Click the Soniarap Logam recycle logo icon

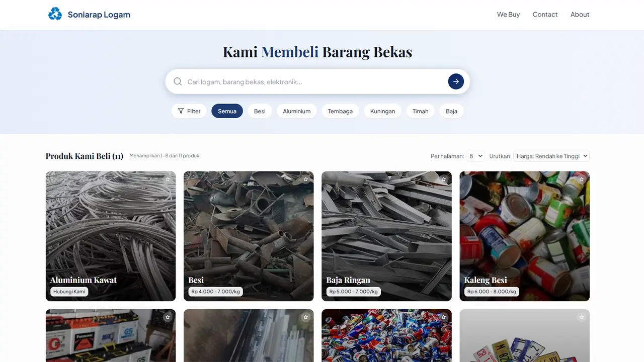55,14
